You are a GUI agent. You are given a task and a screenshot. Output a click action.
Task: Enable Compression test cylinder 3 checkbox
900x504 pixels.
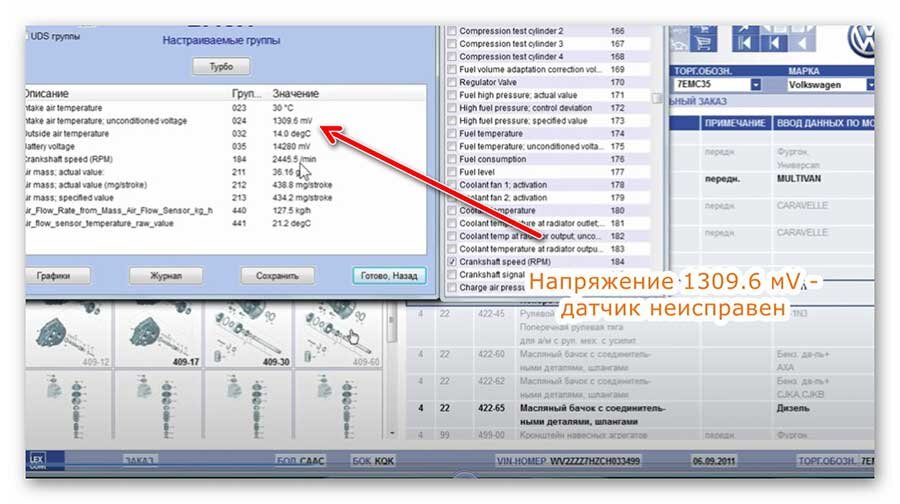(452, 44)
